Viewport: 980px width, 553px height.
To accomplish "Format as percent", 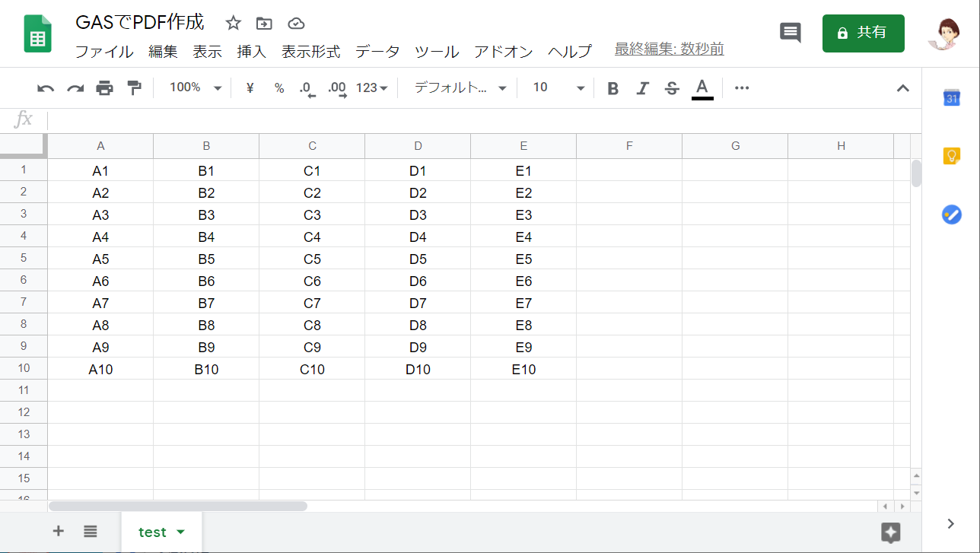I will [279, 88].
